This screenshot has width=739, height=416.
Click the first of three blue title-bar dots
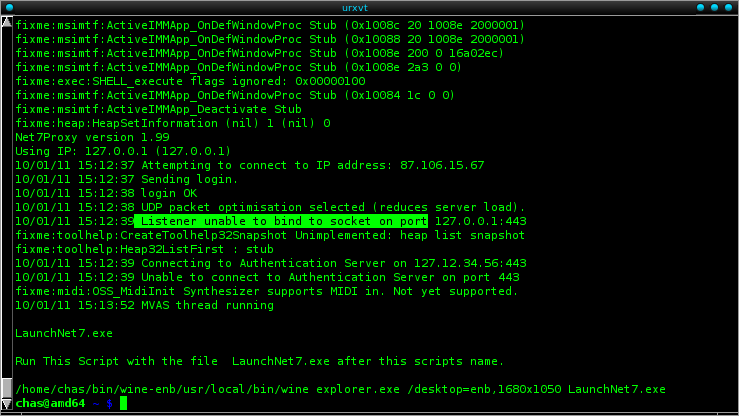pyautogui.click(x=700, y=8)
